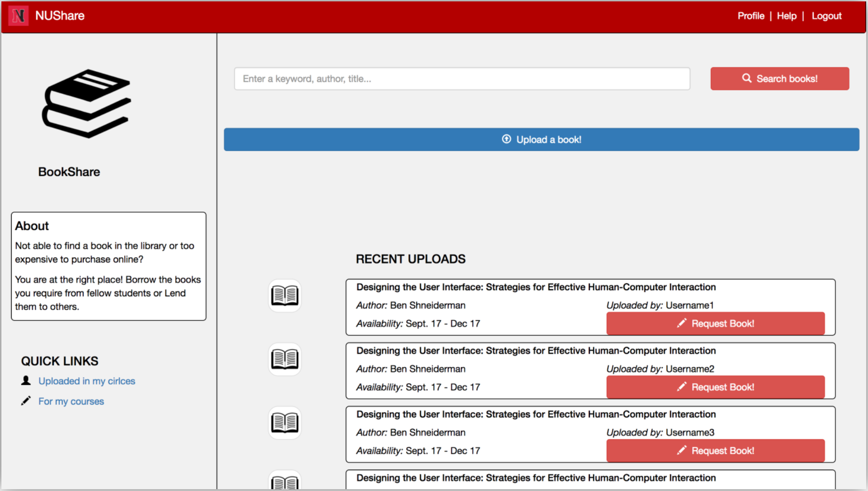Click 'Uploaded by: Username3' text
Image resolution: width=868 pixels, height=491 pixels.
660,433
